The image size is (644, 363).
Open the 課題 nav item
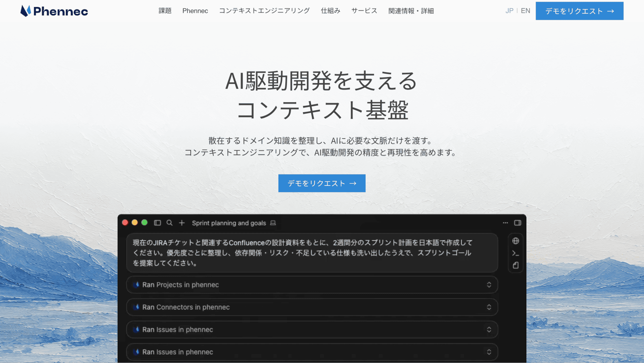point(165,11)
